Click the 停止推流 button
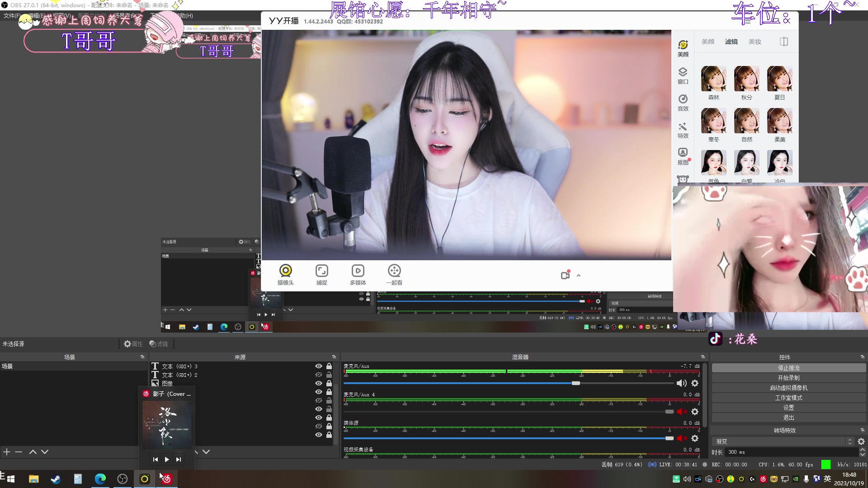This screenshot has width=868, height=488. click(x=789, y=368)
